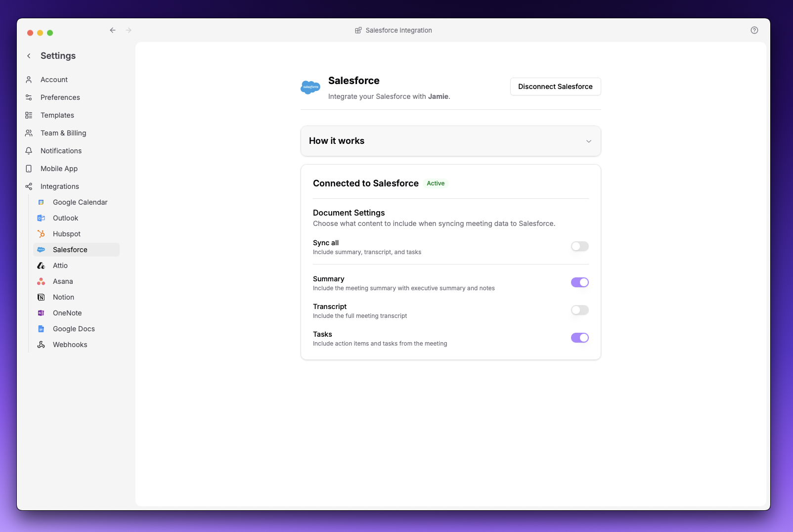
Task: Open the Templates settings page
Action: (57, 115)
